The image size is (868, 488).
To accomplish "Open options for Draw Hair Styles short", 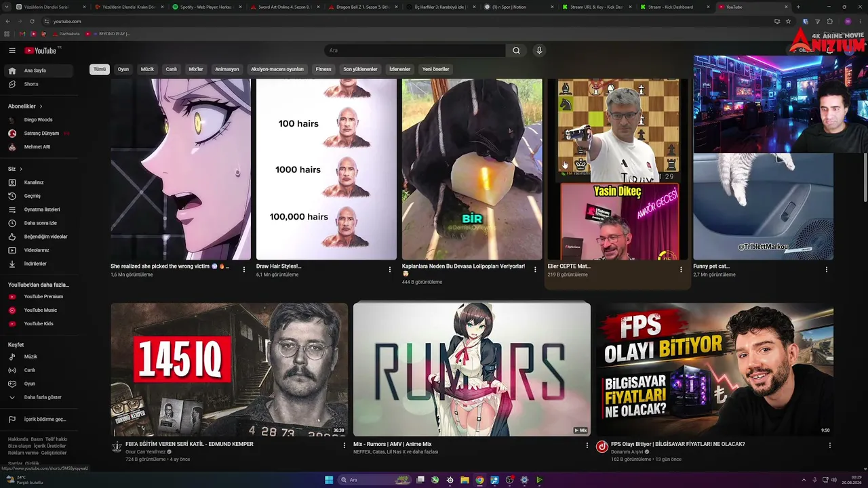I will [x=390, y=269].
